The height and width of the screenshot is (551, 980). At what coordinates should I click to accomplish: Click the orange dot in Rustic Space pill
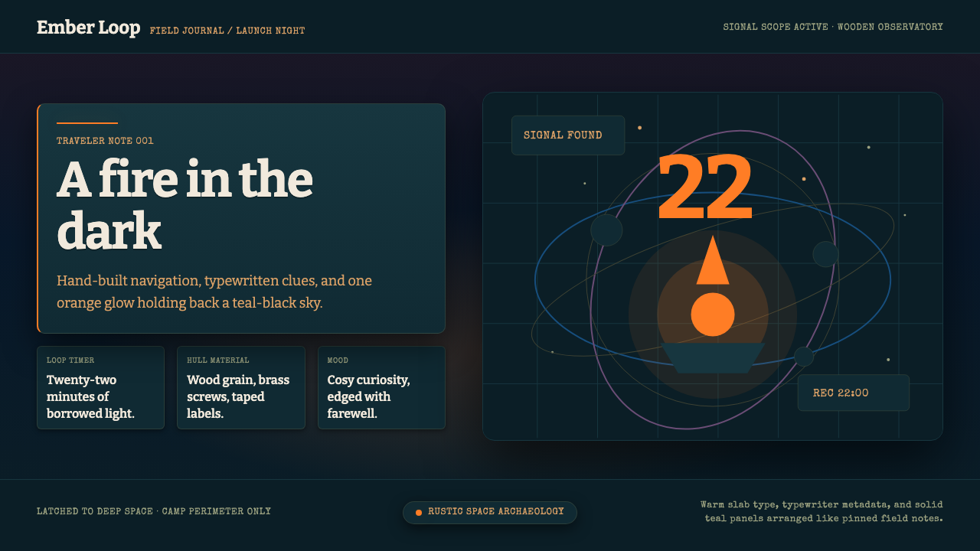click(419, 513)
